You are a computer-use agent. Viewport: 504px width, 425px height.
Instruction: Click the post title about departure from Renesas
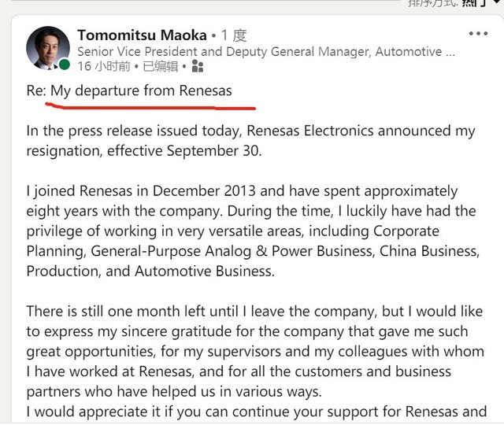point(129,91)
